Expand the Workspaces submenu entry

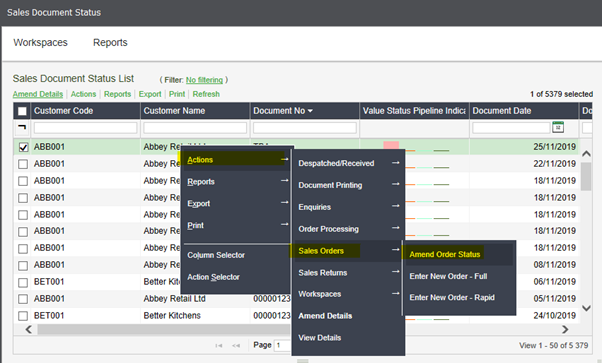348,294
